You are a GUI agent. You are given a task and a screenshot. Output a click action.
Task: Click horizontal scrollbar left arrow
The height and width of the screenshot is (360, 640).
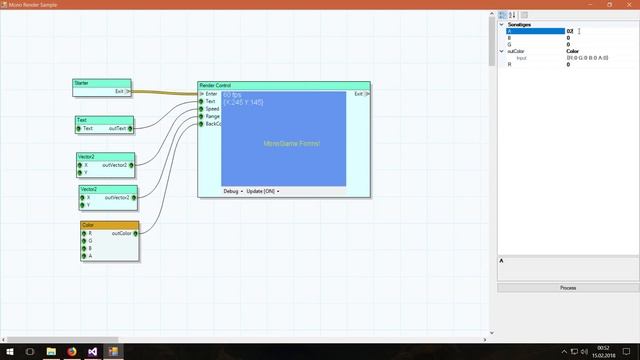tap(3, 340)
